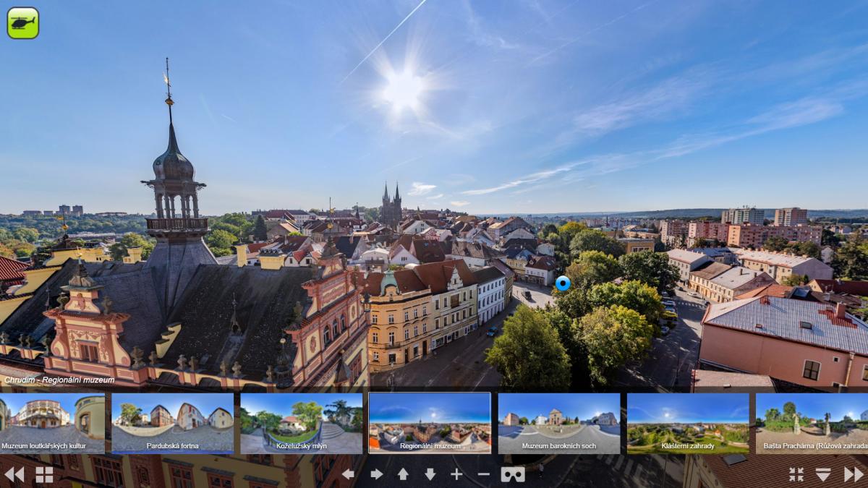Open the Koželužský mlýn panorama thumbnail
This screenshot has width=868, height=488.
302,423
